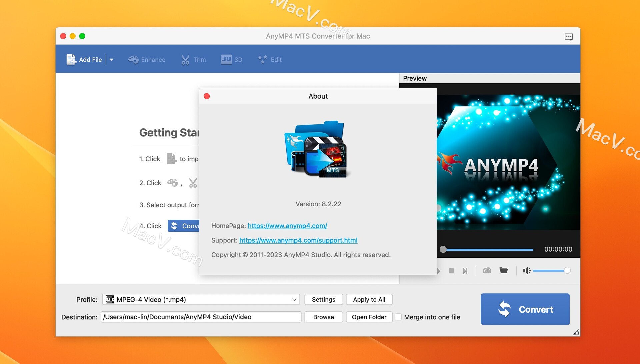Open the snapshot folder icon
The width and height of the screenshot is (640, 364).
[503, 270]
